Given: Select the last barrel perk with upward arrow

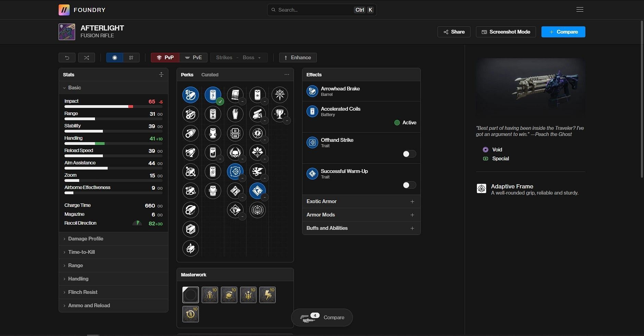Looking at the screenshot, I should 191,248.
